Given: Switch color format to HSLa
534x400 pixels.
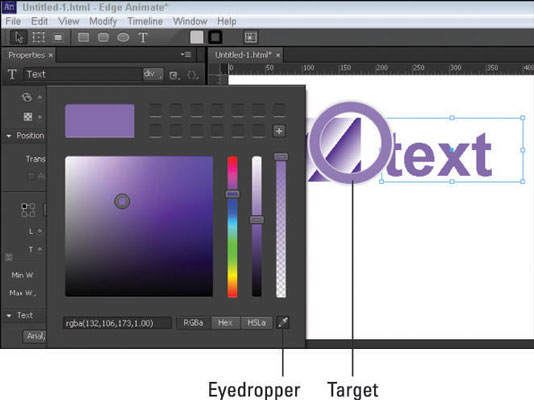Looking at the screenshot, I should click(x=256, y=323).
